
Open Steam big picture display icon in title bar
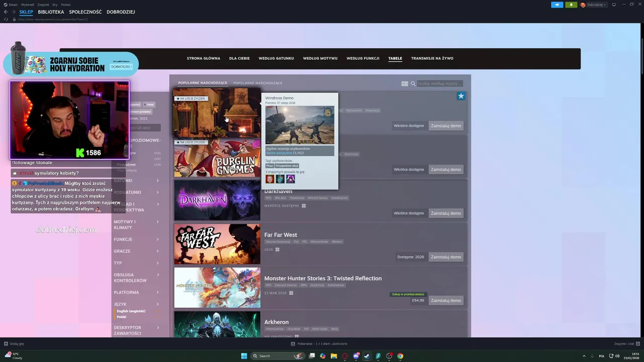click(614, 5)
